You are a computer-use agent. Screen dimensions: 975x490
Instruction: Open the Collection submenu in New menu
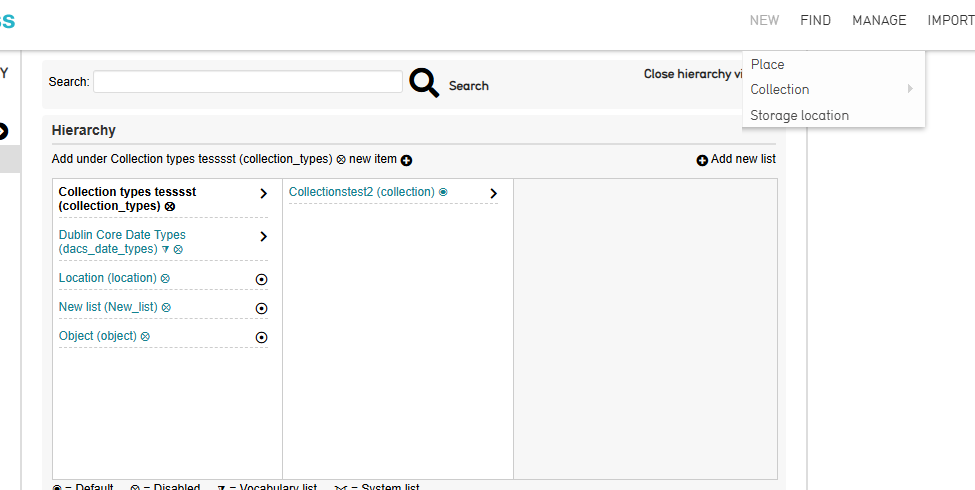point(780,90)
